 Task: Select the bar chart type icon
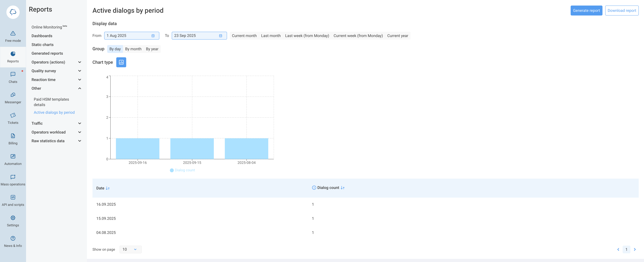(121, 62)
